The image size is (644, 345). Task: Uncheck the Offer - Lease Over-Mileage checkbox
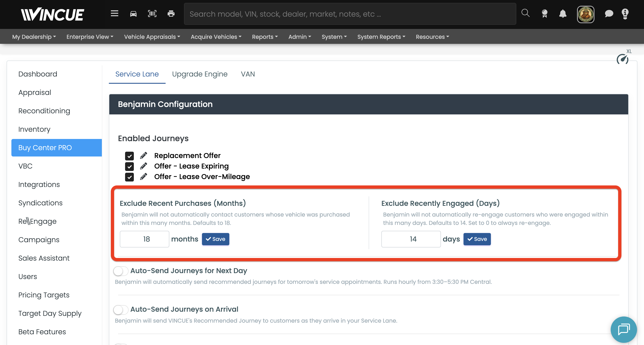[x=129, y=177]
